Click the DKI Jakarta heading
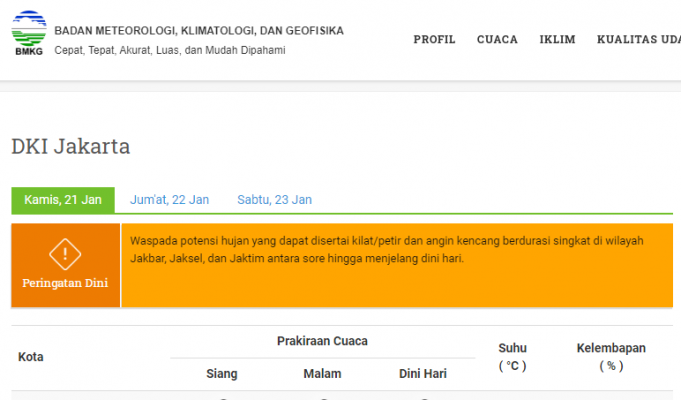 click(70, 147)
